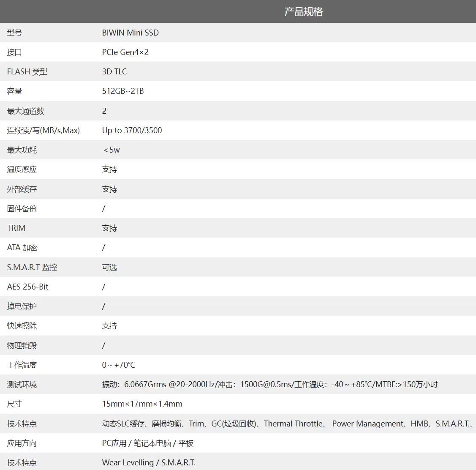Select the FLASH 类型 row label
This screenshot has width=476, height=470.
pos(27,71)
